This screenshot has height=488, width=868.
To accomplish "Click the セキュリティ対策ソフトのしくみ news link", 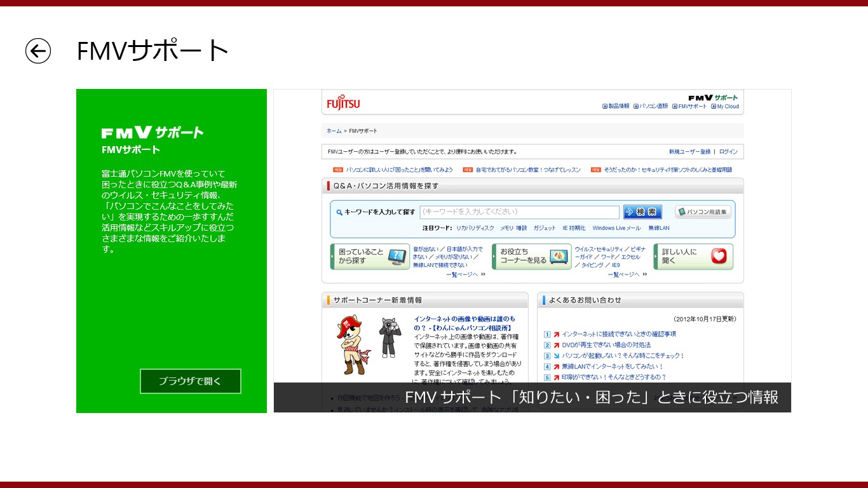I will pos(667,170).
